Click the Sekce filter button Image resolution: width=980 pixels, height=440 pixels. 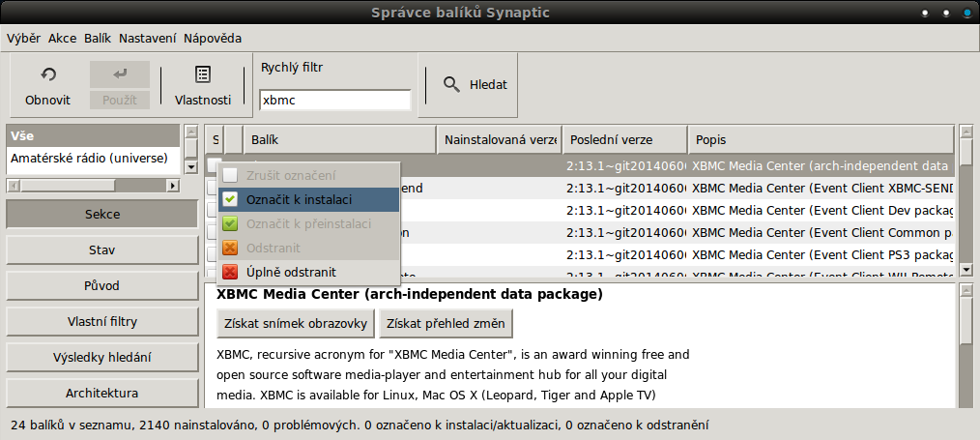coord(102,214)
